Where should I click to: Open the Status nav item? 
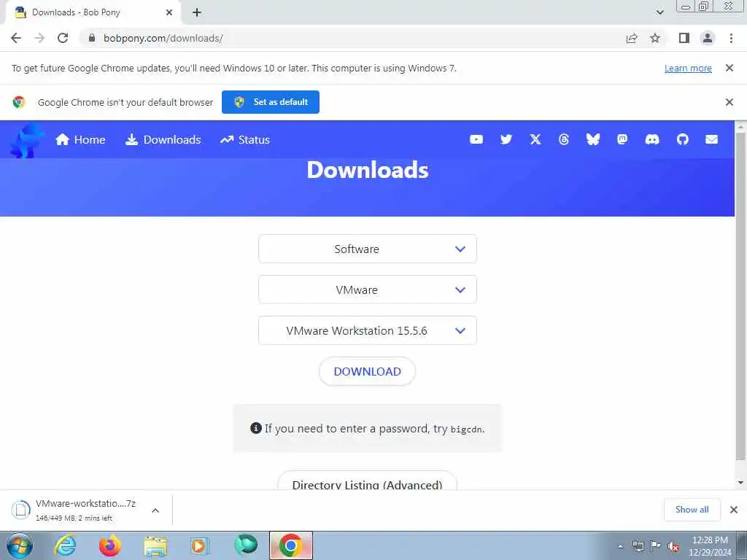pyautogui.click(x=245, y=139)
